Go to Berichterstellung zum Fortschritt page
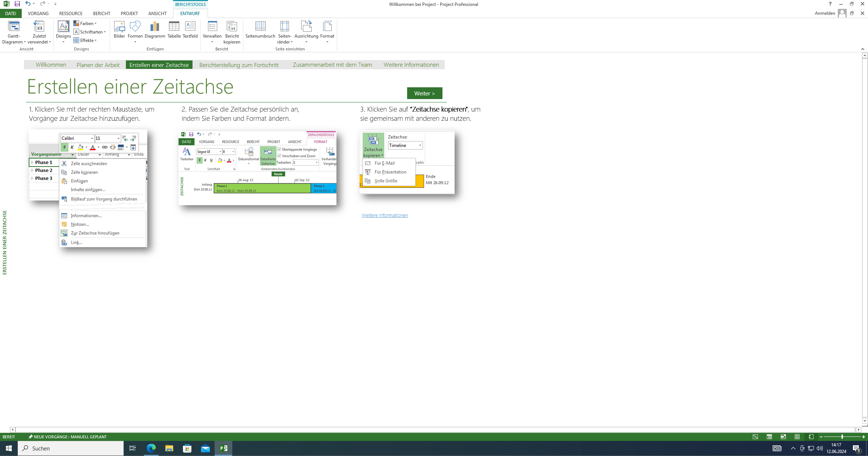The image size is (868, 456). coord(239,64)
